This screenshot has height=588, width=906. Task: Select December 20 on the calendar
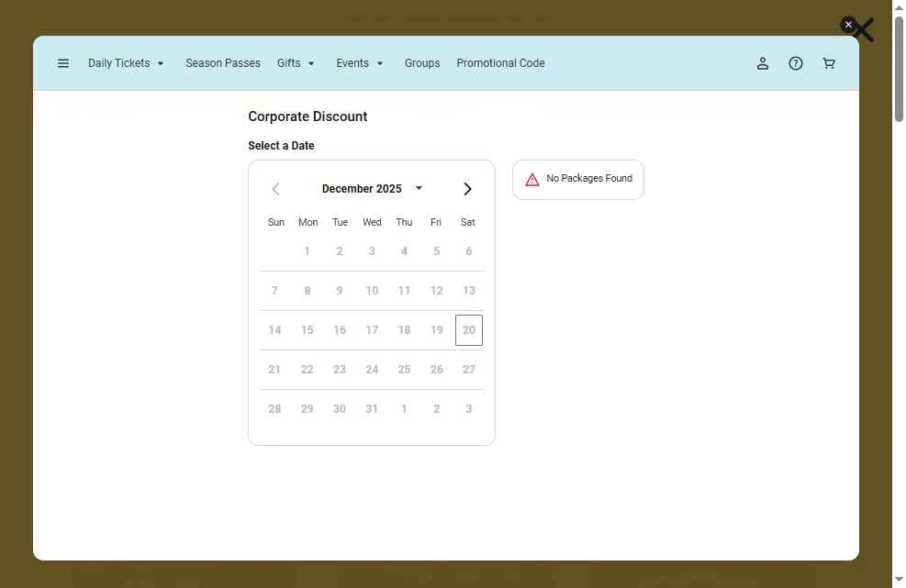click(468, 330)
